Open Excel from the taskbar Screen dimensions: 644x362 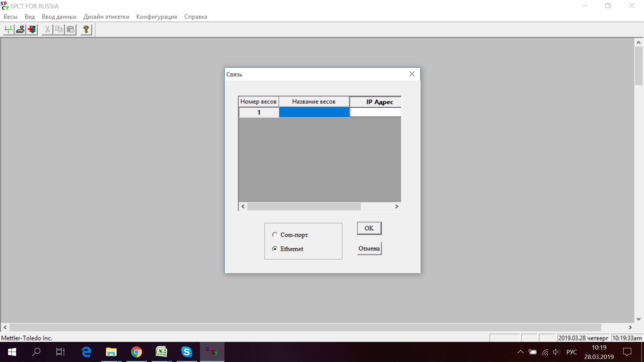click(161, 352)
